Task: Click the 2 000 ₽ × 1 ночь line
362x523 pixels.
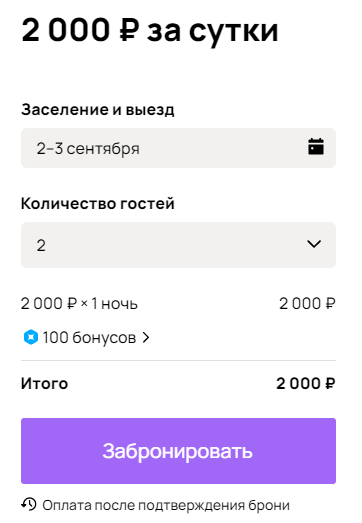Action: tap(79, 304)
